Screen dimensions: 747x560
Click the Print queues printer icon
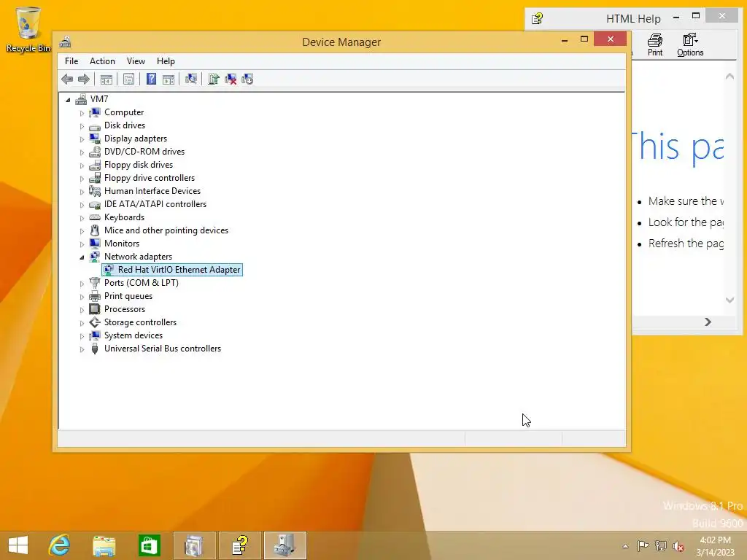(x=95, y=296)
